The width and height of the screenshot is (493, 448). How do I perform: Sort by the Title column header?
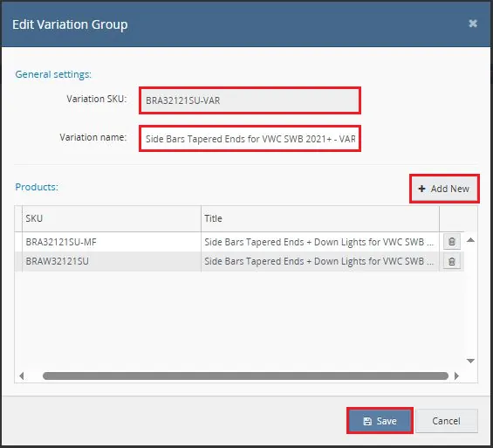coord(320,218)
